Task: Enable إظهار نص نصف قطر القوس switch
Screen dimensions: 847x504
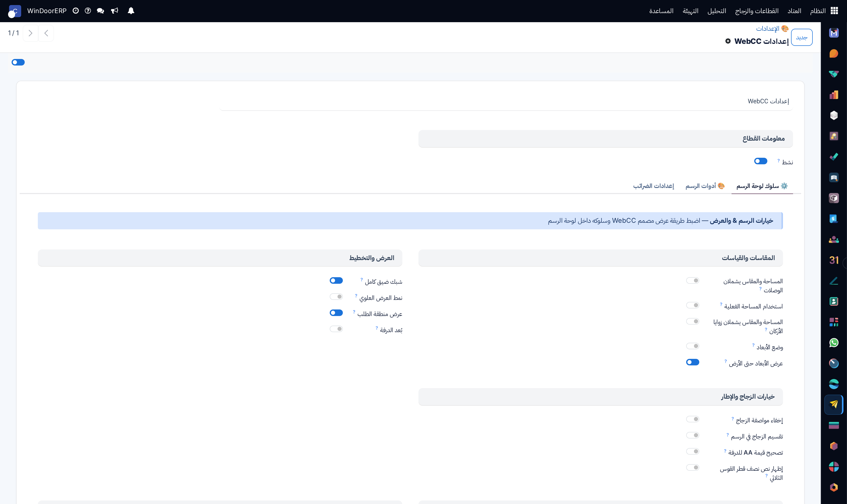Action: (692, 468)
